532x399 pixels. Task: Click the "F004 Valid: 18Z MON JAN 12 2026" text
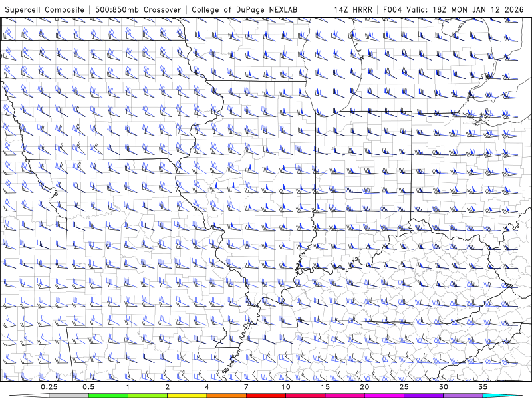pyautogui.click(x=454, y=9)
